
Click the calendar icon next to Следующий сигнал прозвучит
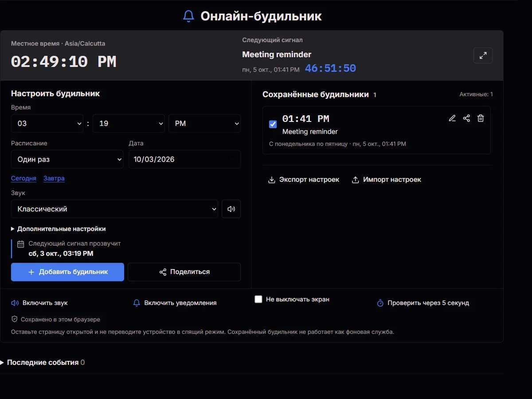coord(20,244)
